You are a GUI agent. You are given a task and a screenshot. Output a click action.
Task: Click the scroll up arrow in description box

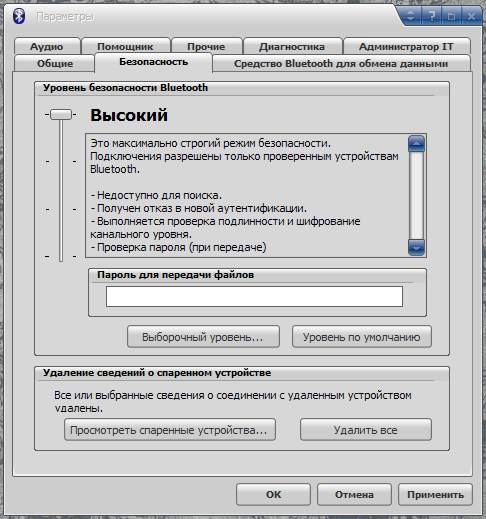[416, 144]
